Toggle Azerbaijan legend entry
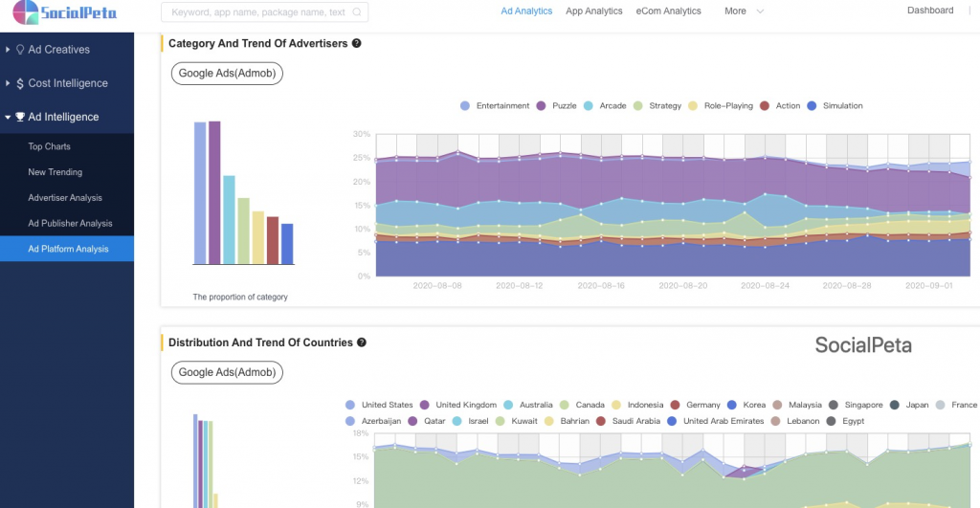Viewport: 980px width, 508px height. (x=372, y=421)
